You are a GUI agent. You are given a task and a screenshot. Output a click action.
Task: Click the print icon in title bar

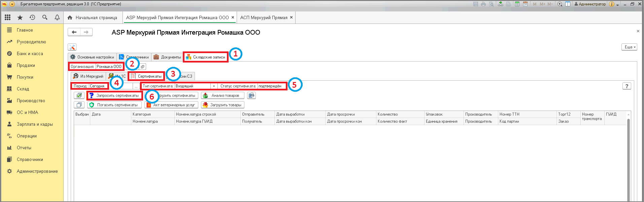(483, 4)
